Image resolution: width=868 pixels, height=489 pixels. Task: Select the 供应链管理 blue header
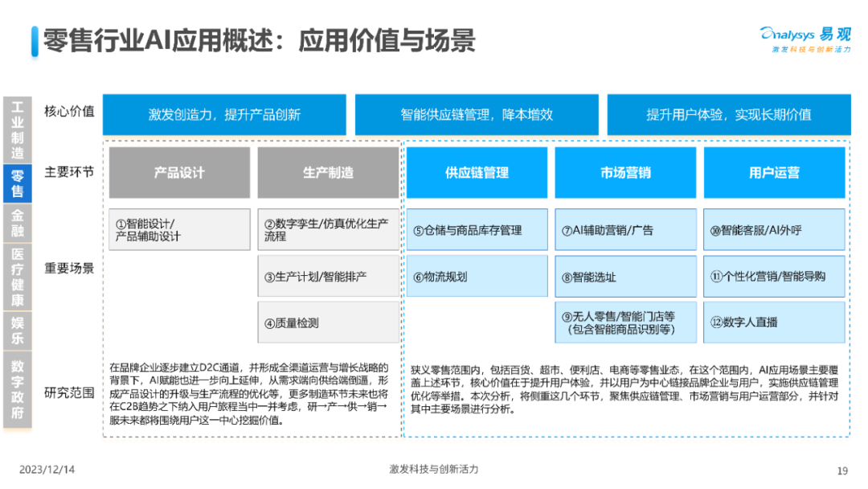pos(477,172)
